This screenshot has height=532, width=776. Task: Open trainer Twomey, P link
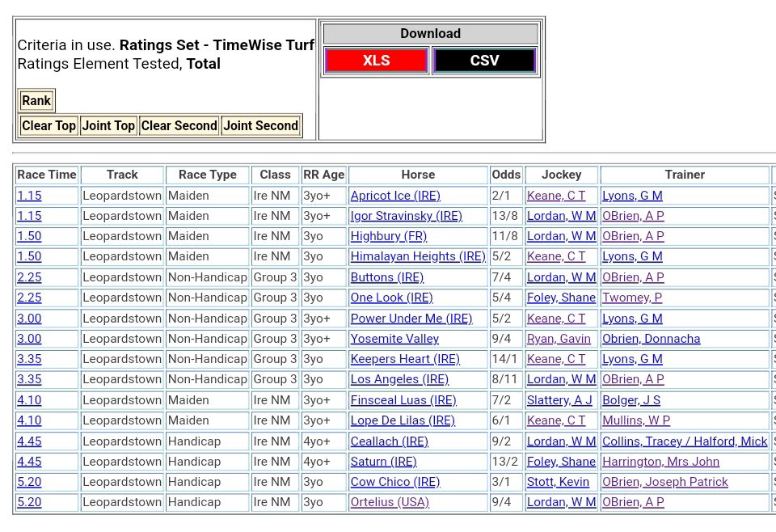click(x=632, y=298)
